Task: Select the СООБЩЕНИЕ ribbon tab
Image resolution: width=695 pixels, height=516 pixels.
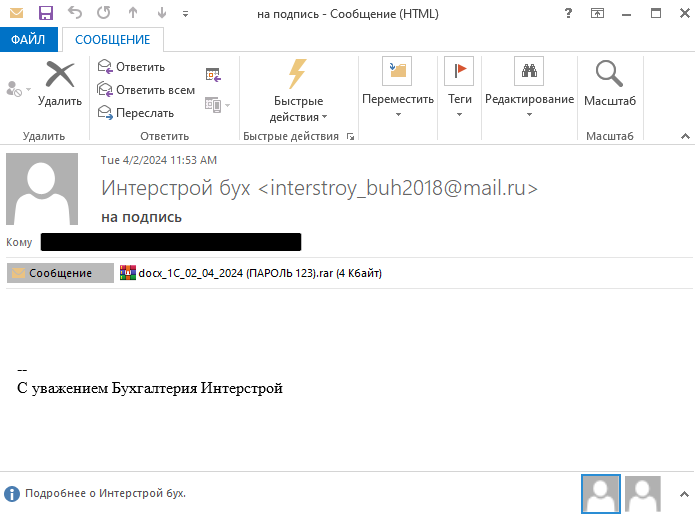Action: pos(113,40)
